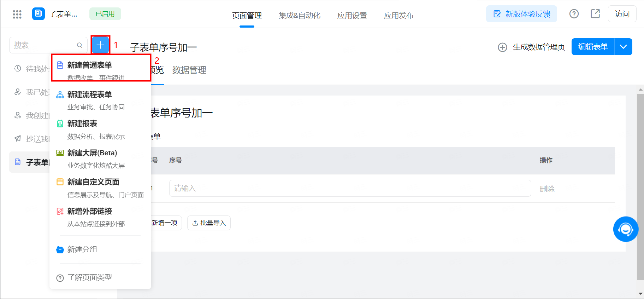Click the 编辑表单 button
Image resolution: width=644 pixels, height=299 pixels.
pyautogui.click(x=593, y=47)
